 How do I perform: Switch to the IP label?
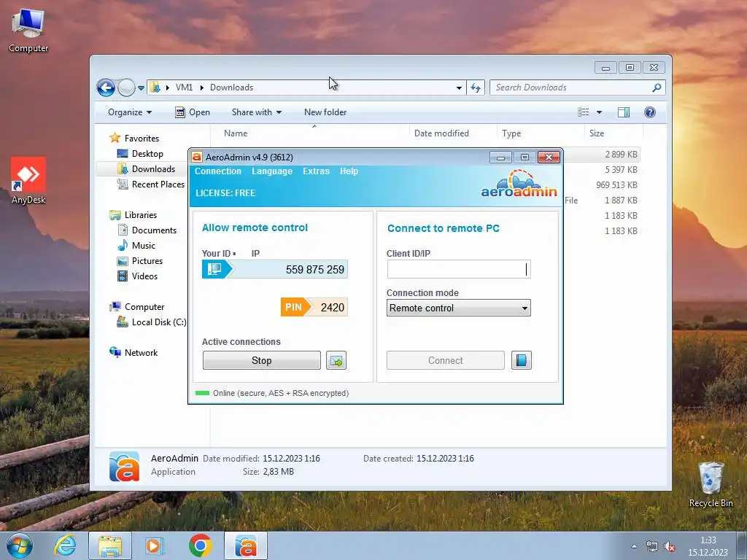(255, 253)
